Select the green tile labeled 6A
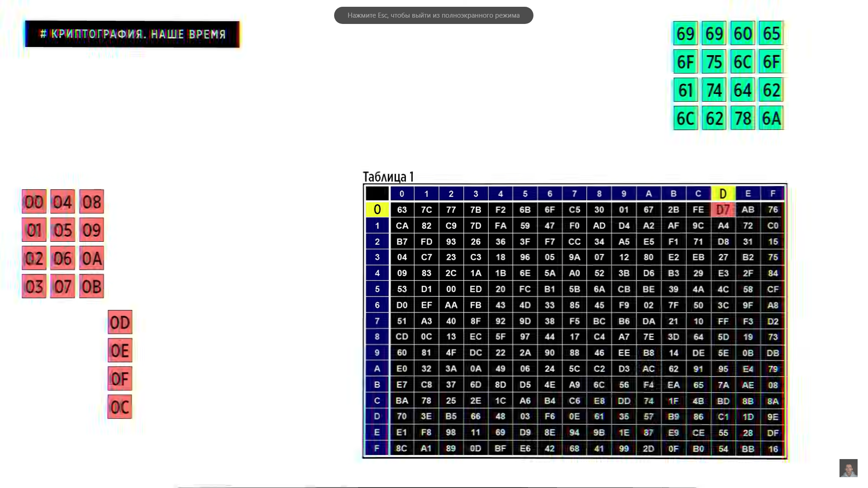The width and height of the screenshot is (868, 488). click(x=771, y=118)
